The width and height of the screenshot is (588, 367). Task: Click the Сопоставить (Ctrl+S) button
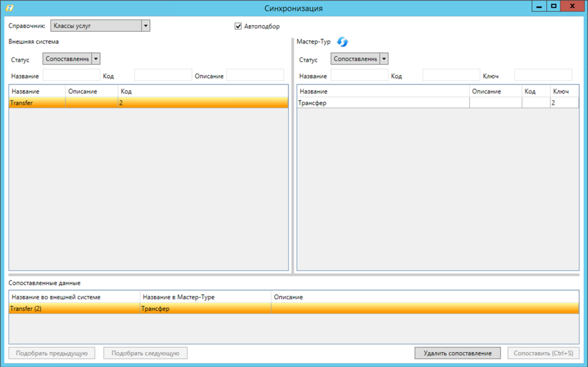pyautogui.click(x=543, y=353)
